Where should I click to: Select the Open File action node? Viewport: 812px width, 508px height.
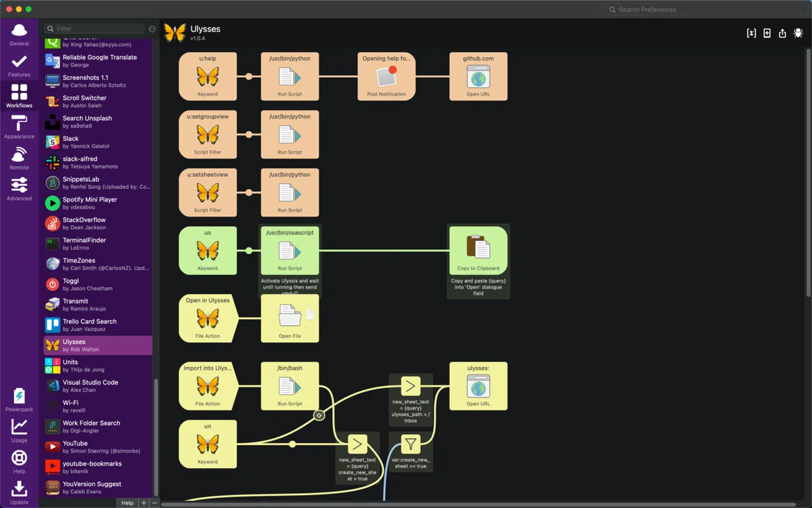[290, 318]
